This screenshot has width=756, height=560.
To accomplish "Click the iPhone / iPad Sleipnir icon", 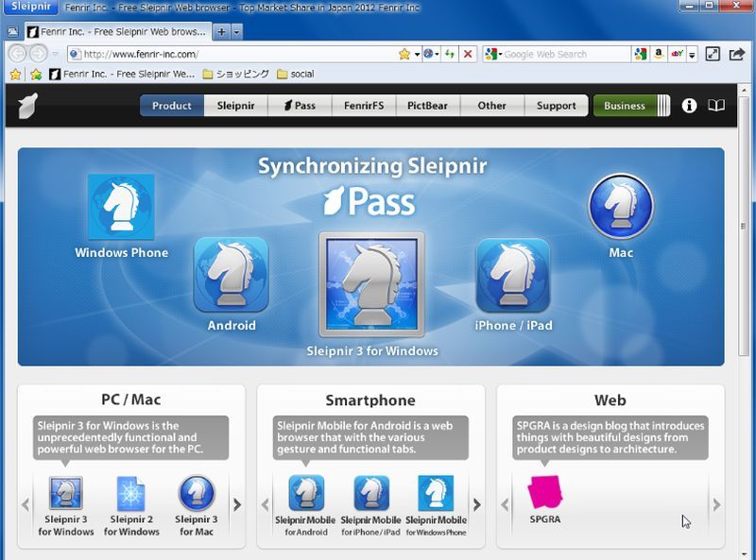I will coord(512,275).
